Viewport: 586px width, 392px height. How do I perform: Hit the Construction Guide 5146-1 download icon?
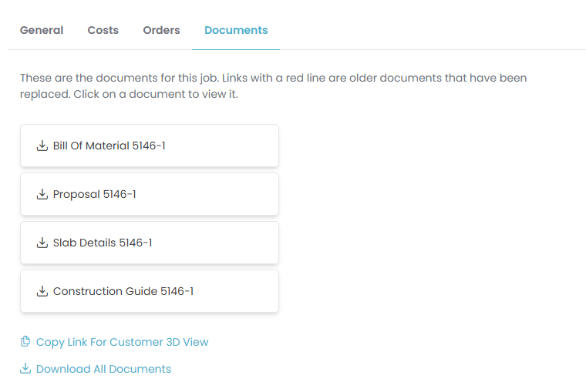coord(42,291)
